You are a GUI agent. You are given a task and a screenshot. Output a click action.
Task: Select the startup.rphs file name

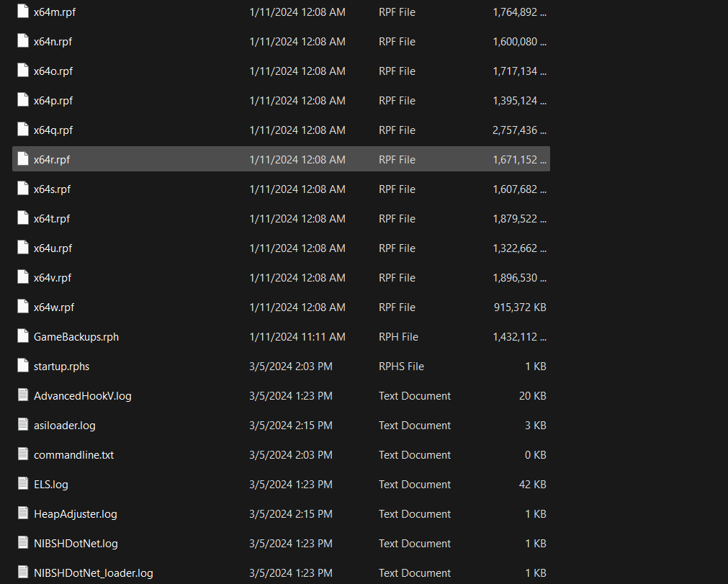62,367
